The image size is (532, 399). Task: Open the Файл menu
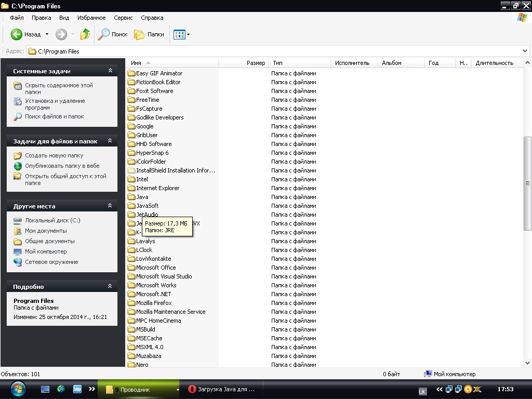point(17,18)
